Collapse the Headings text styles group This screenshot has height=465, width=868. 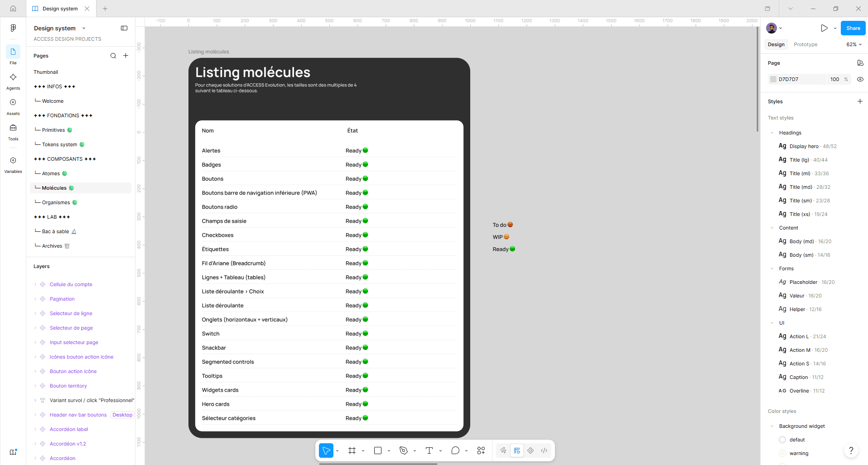click(772, 133)
